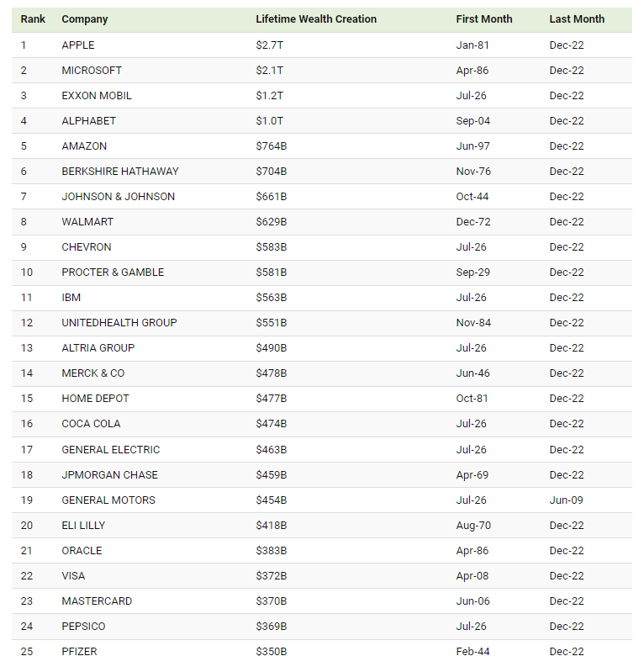Select the MICROSOFT row name
Viewport: 644px width, 672px height.
pos(92,71)
